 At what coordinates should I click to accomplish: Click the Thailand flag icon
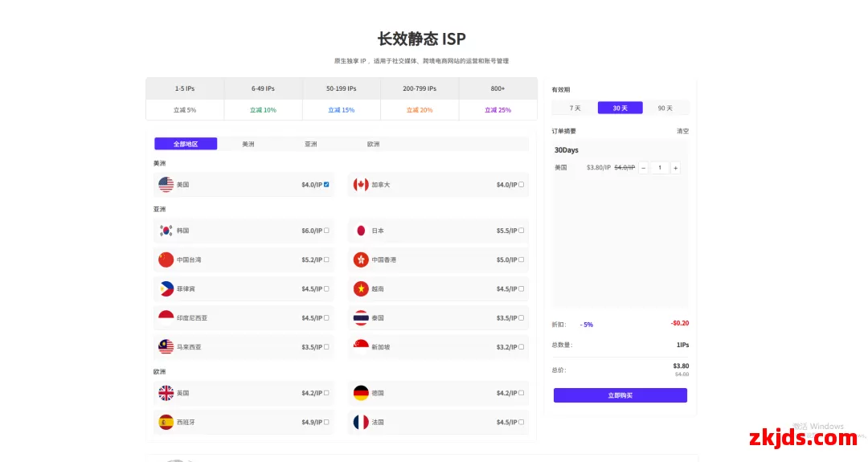click(x=361, y=317)
